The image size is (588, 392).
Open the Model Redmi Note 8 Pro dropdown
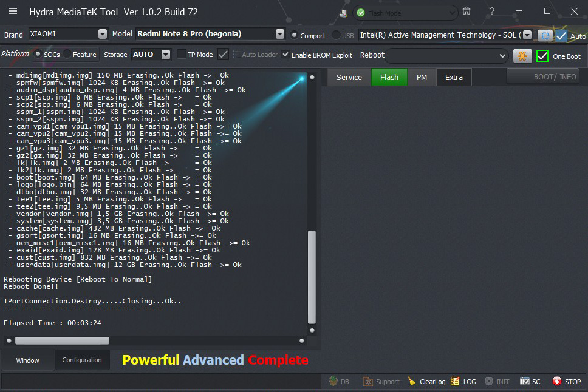pos(279,34)
